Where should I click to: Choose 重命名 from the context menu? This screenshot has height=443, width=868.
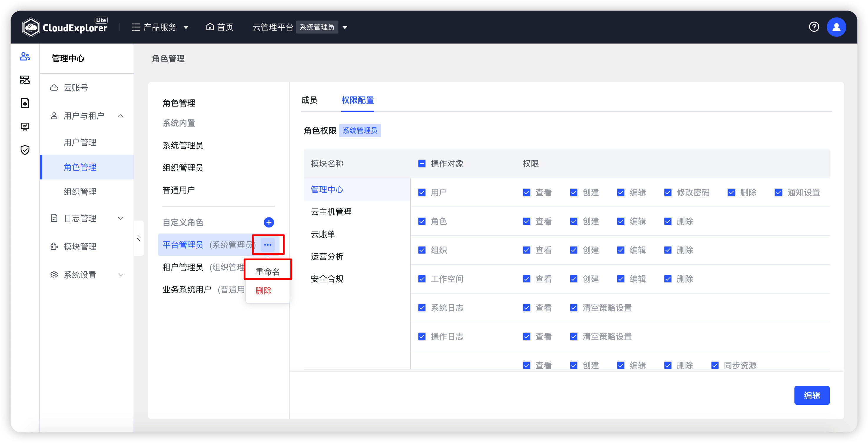(267, 272)
